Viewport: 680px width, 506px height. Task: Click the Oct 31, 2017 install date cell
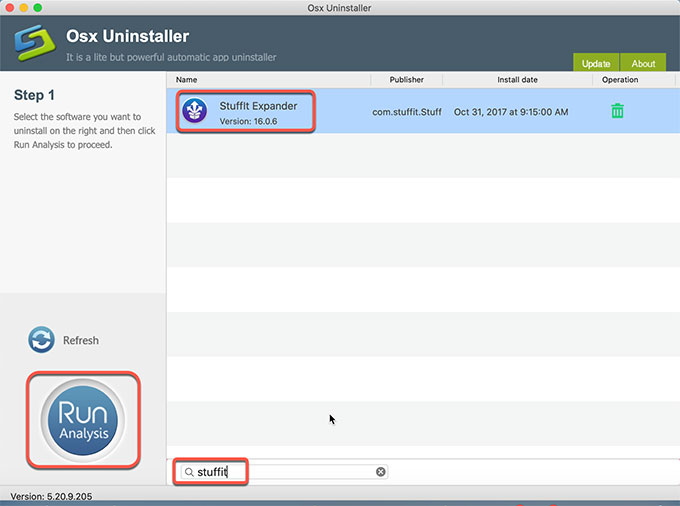click(511, 112)
